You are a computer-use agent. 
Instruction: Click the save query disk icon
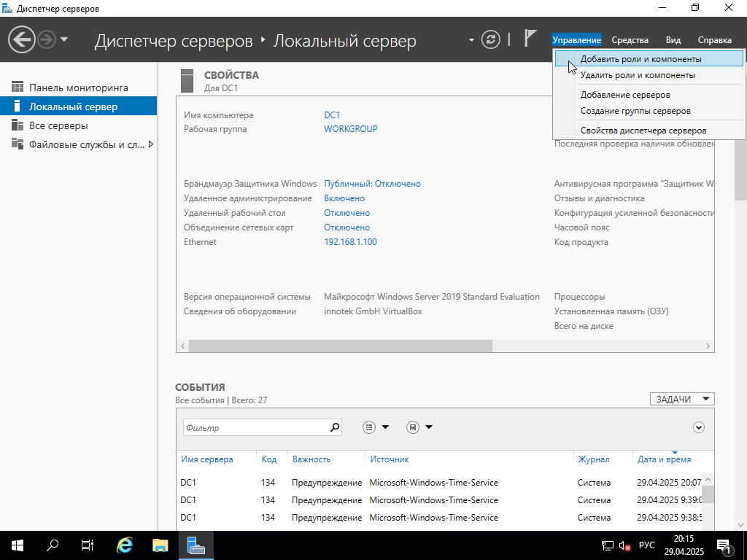point(413,427)
